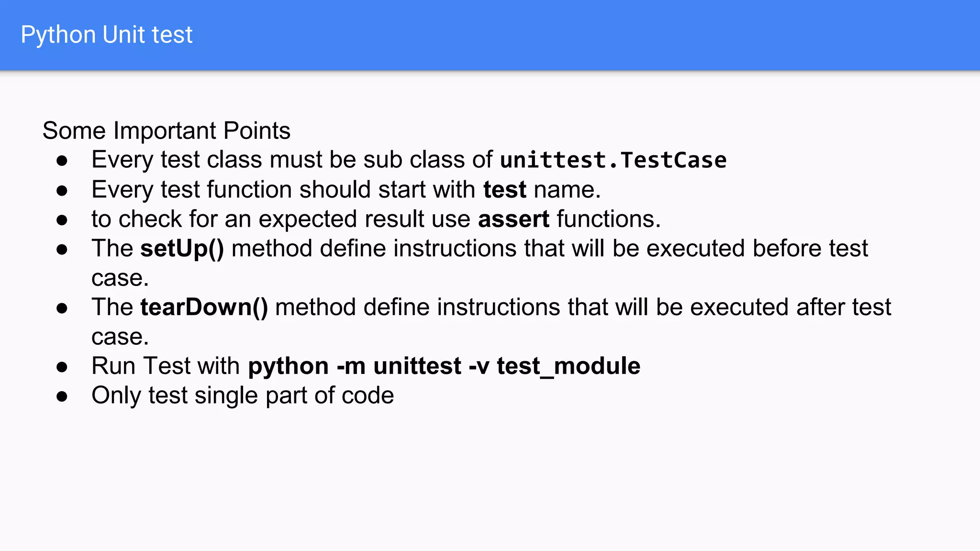The width and height of the screenshot is (980, 551).
Task: Click the bullet before 'Every test function'
Action: (x=62, y=190)
